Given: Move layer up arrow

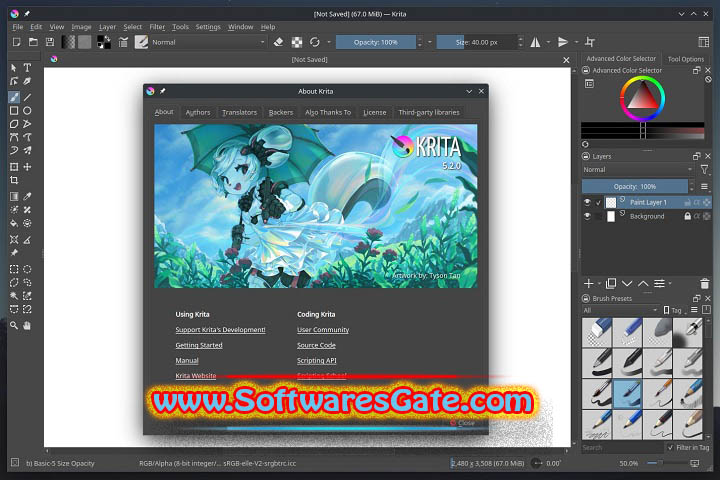Looking at the screenshot, I should click(643, 284).
